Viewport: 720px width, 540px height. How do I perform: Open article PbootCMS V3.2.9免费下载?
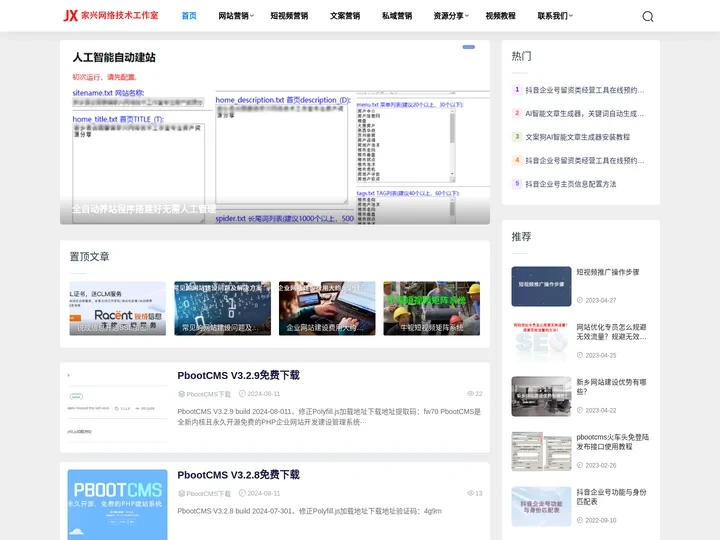click(238, 376)
